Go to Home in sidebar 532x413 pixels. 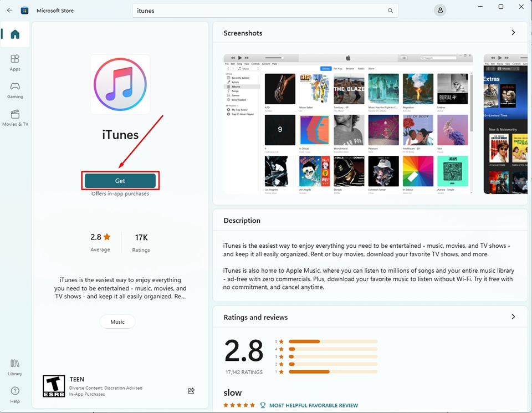(15, 34)
